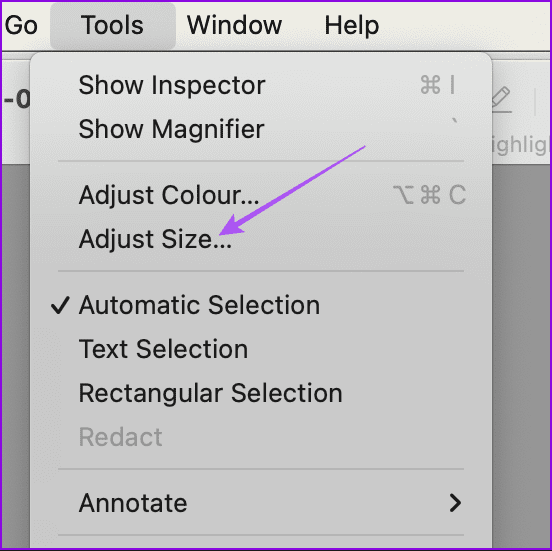This screenshot has width=552, height=551.
Task: Select Adjust Size… menu item
Action: [x=261, y=239]
